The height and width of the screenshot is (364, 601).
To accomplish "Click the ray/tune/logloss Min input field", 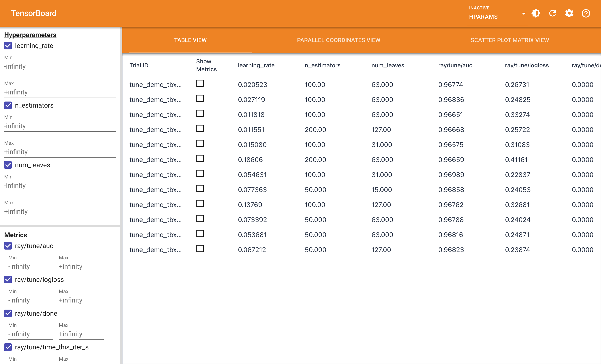I will (30, 300).
